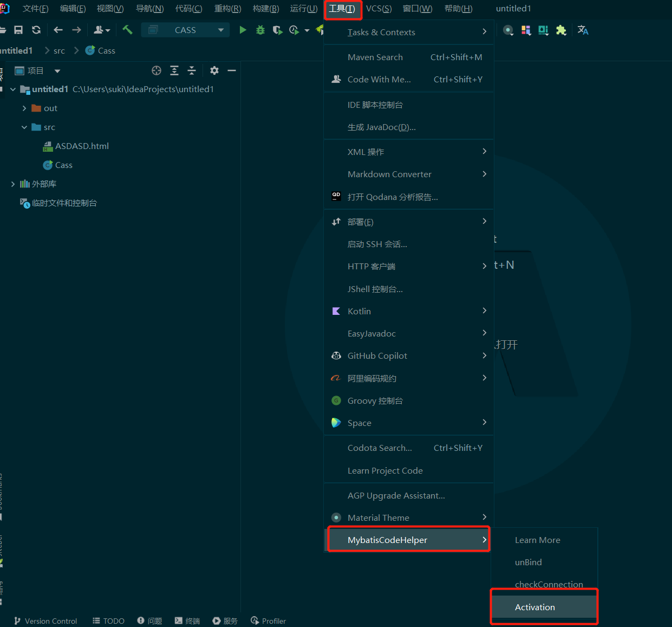The image size is (672, 627).
Task: Open the Material Theme submenu
Action: [x=409, y=518]
